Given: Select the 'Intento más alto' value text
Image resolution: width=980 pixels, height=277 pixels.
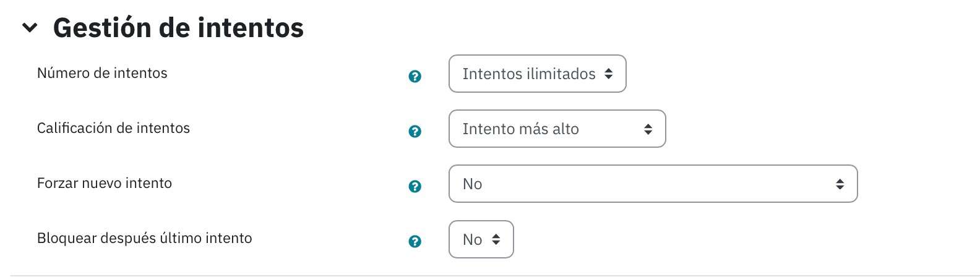Looking at the screenshot, I should 521,129.
